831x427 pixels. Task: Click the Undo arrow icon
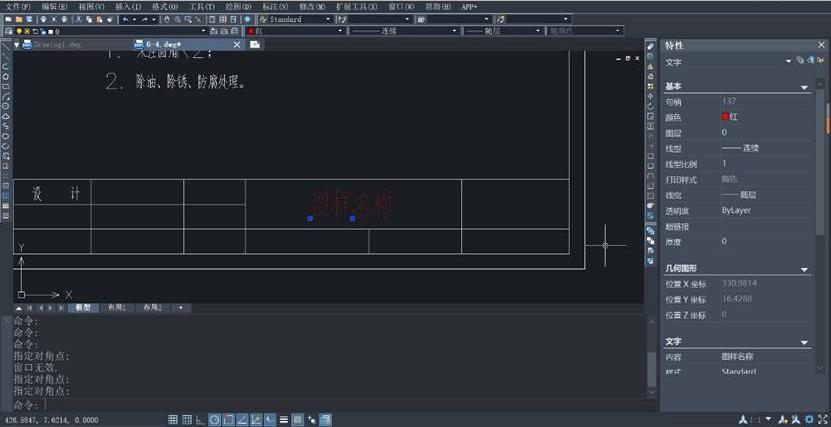[x=125, y=19]
